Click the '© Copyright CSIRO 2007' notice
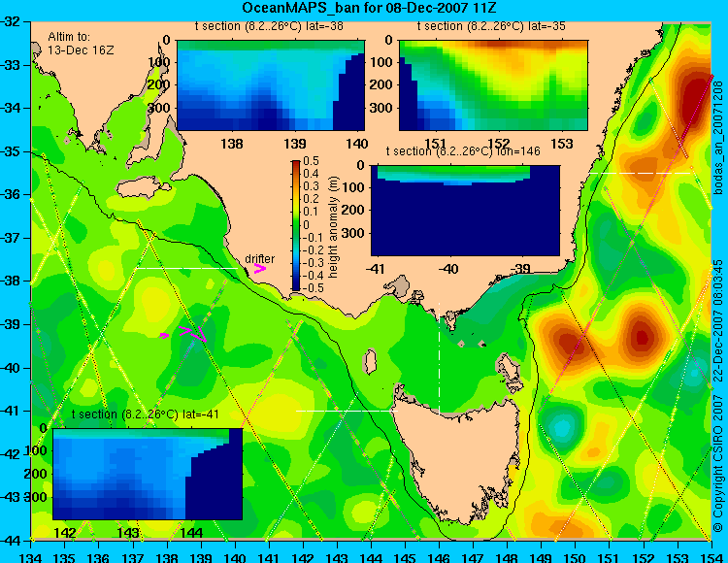The width and height of the screenshot is (728, 563). click(718, 464)
